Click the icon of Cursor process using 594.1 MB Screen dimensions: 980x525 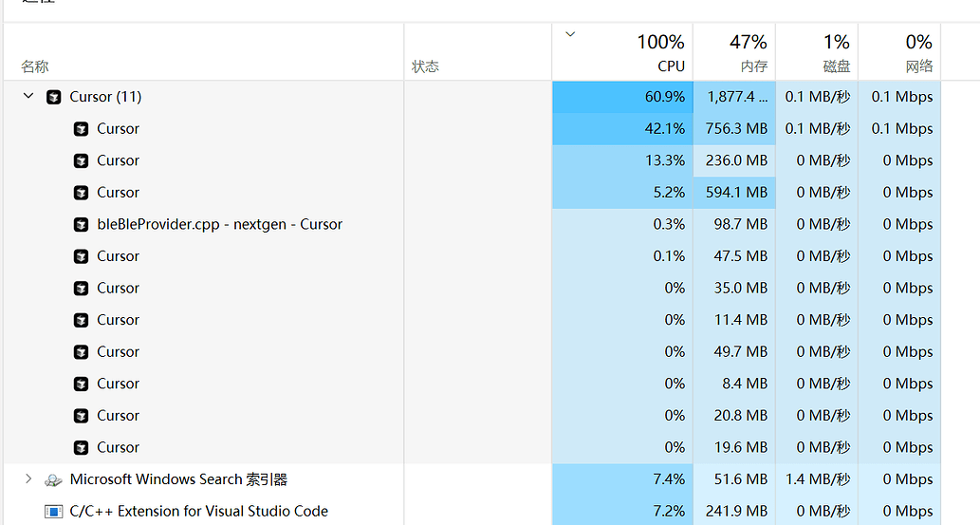click(82, 193)
